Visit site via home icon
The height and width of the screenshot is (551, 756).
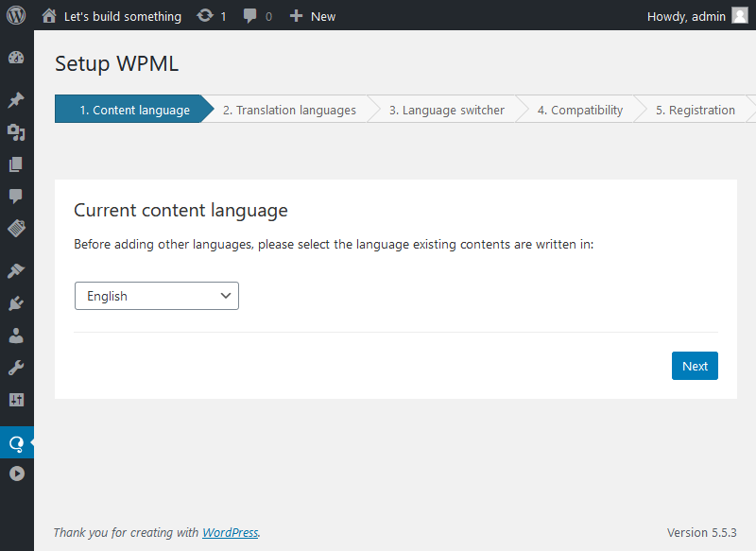click(49, 16)
